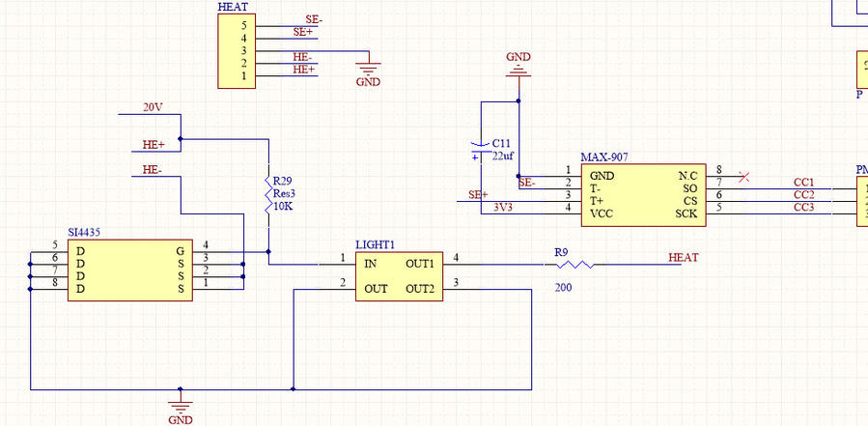Select the MAX-907 chip body
Screen dimensions: 868x426
click(x=642, y=195)
